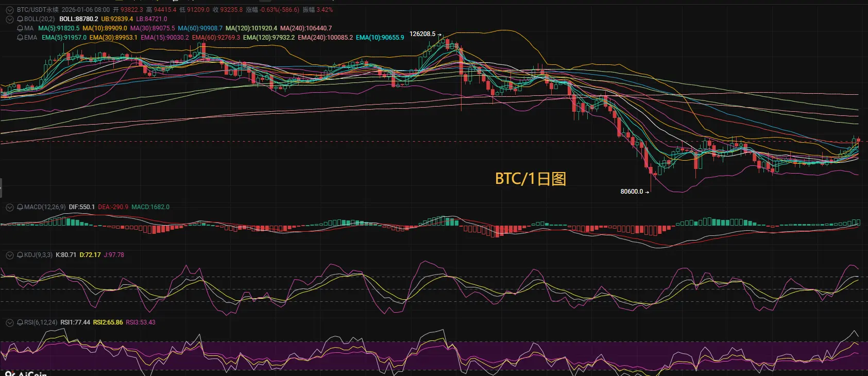This screenshot has height=376, width=868.
Task: Click the BOLL:88780.2 value
Action: click(79, 19)
